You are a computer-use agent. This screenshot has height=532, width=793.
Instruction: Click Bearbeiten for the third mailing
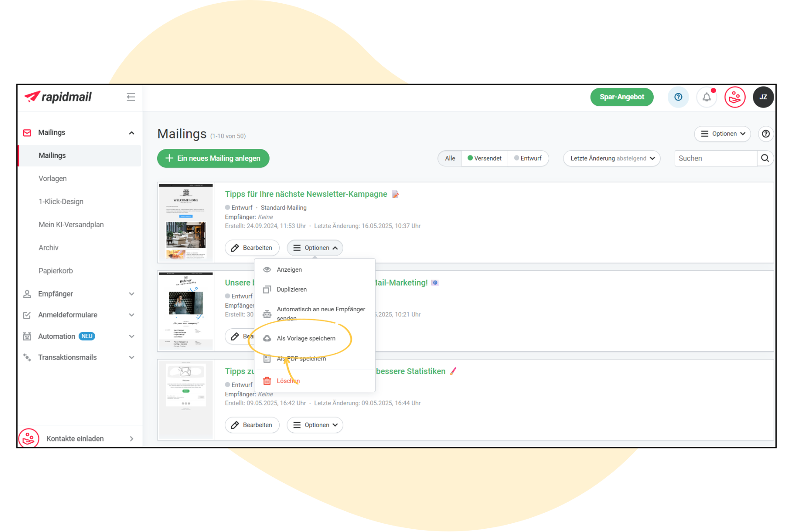[252, 425]
